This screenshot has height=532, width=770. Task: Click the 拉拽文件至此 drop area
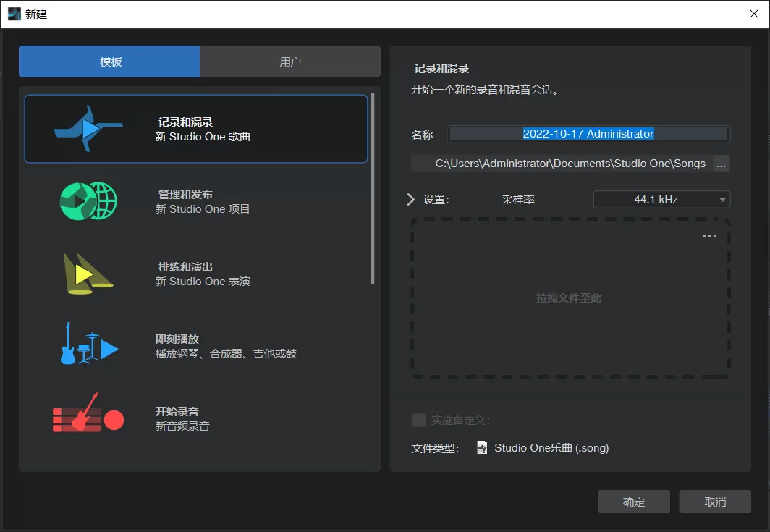click(x=570, y=299)
